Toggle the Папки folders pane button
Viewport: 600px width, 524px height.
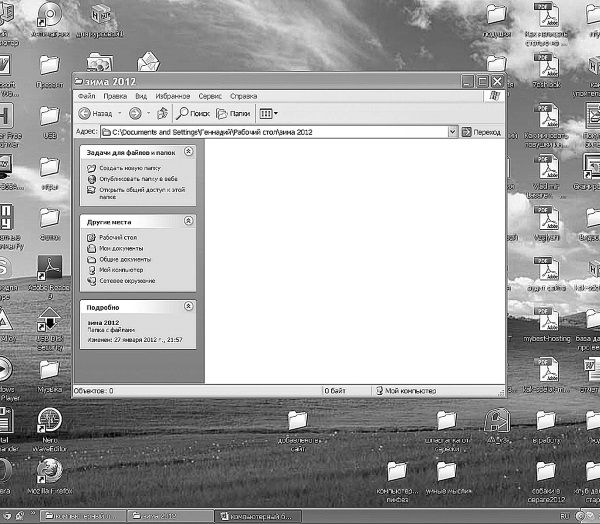[x=231, y=114]
